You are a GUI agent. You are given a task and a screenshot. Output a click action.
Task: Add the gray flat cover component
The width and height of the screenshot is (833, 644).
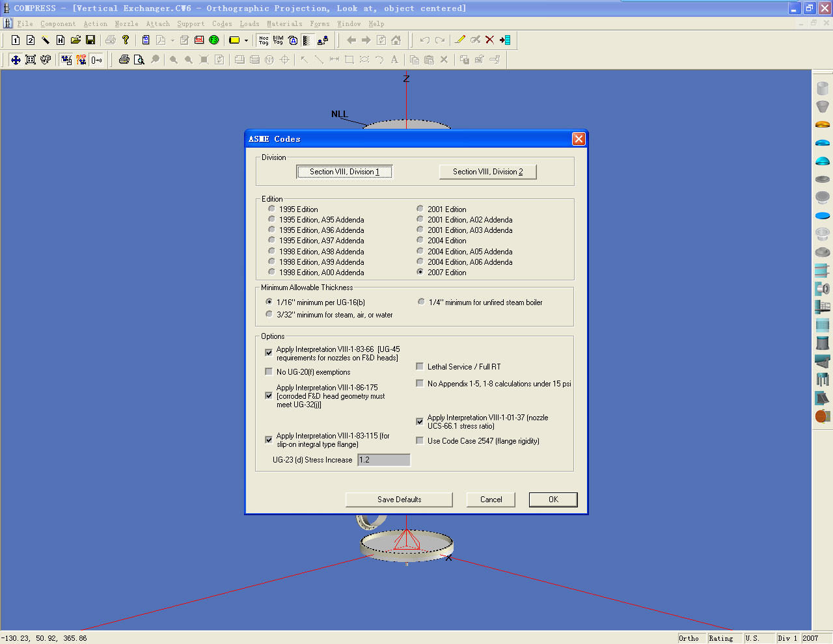tap(823, 179)
